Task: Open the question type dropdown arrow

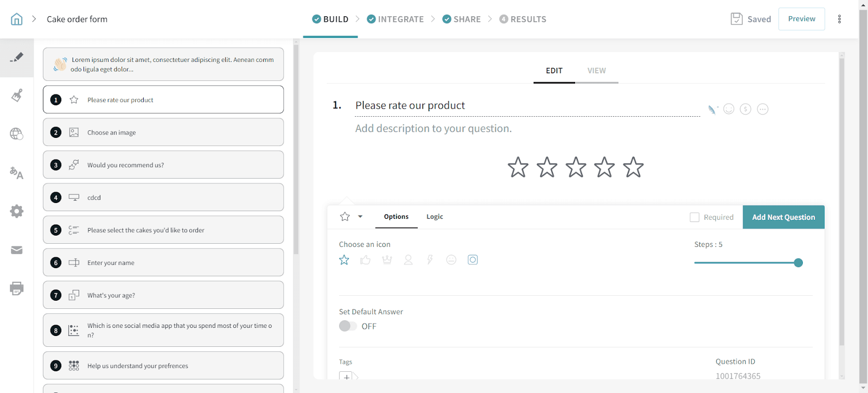Action: point(360,217)
